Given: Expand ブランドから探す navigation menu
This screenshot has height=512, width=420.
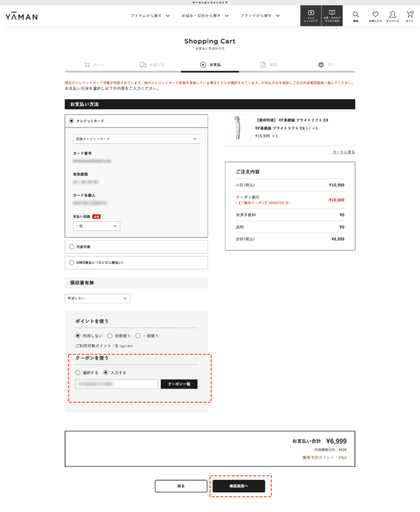Looking at the screenshot, I should click(x=260, y=16).
